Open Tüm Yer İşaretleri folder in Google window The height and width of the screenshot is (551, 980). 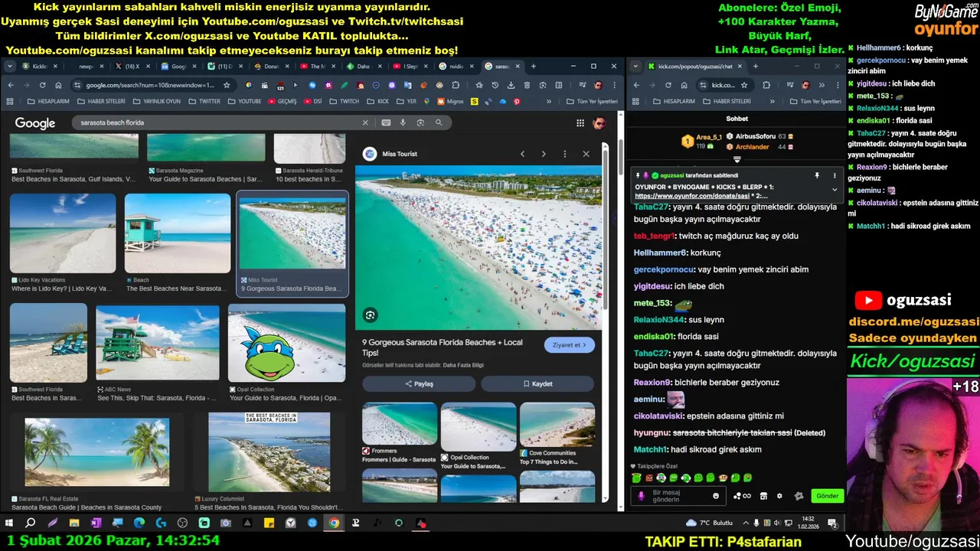(x=593, y=101)
